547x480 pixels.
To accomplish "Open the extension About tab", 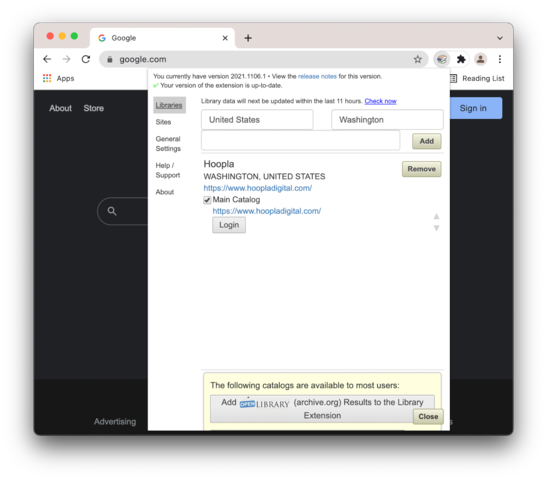I will point(165,192).
